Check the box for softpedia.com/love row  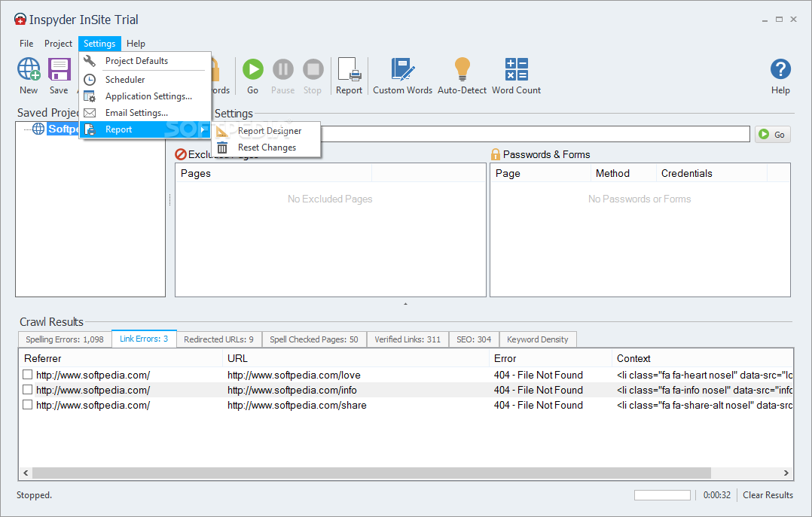(27, 374)
